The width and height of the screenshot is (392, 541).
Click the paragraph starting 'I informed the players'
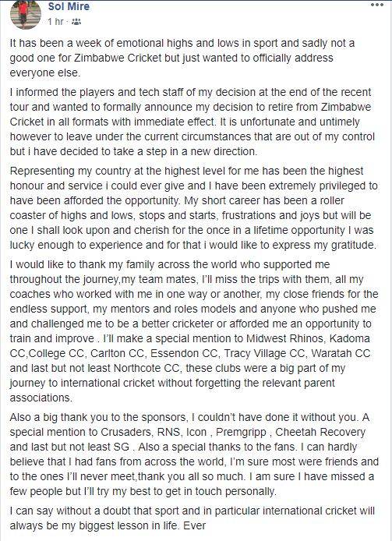192,122
